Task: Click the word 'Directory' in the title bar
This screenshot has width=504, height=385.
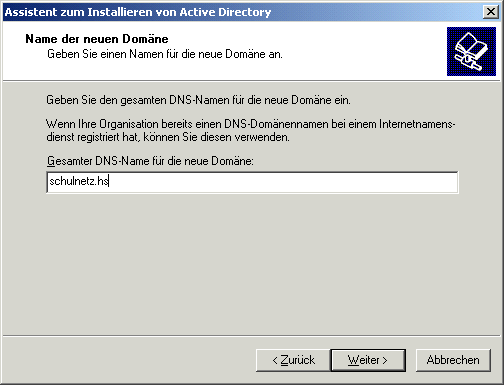Action: (x=245, y=12)
